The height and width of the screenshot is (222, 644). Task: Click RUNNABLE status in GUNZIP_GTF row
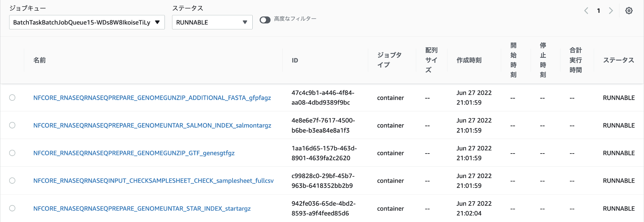pyautogui.click(x=619, y=153)
